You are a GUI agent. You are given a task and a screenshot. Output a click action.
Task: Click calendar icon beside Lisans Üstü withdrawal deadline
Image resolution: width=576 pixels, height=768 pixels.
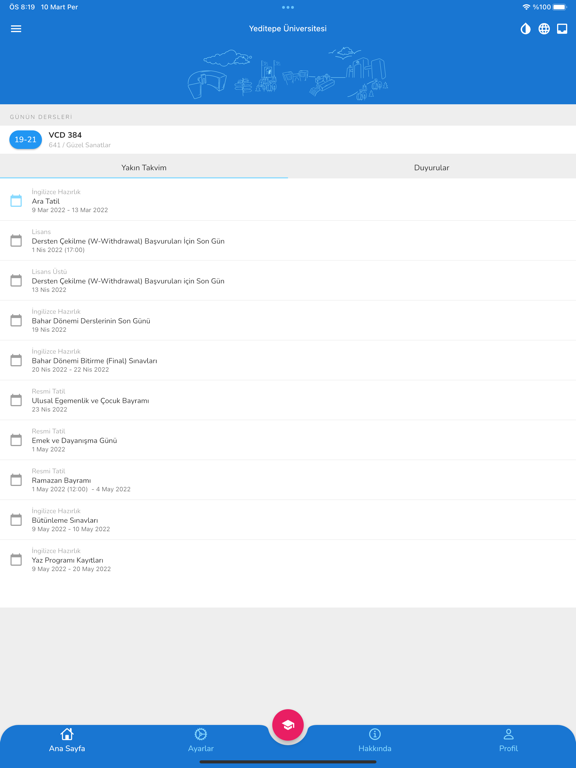pos(16,281)
